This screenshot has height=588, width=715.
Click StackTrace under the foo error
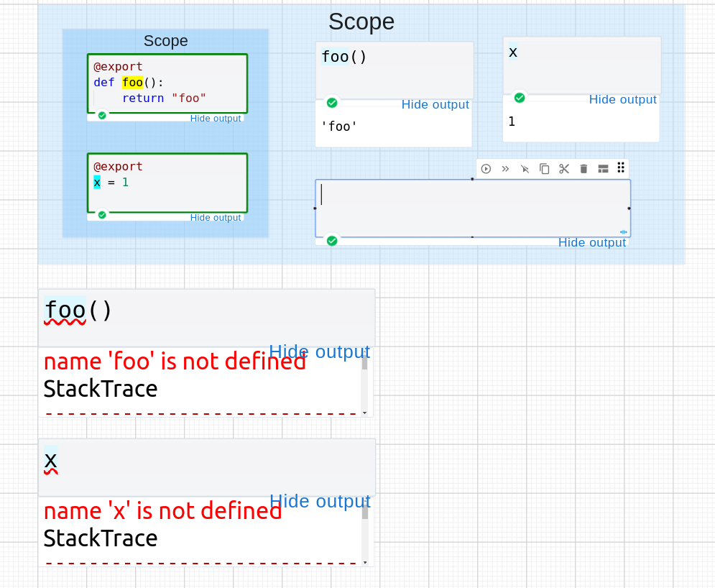pyautogui.click(x=101, y=389)
